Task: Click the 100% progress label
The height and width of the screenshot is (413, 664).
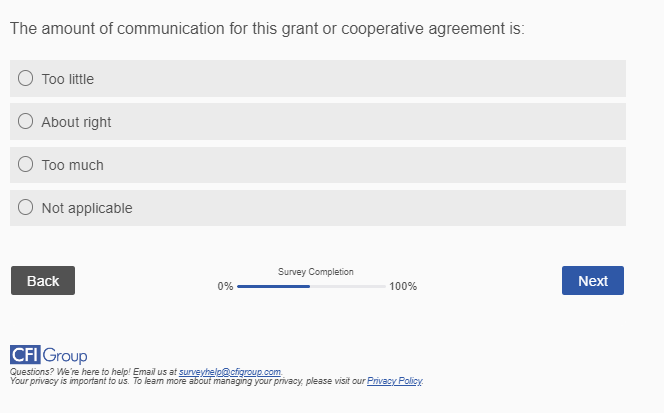Action: (403, 287)
